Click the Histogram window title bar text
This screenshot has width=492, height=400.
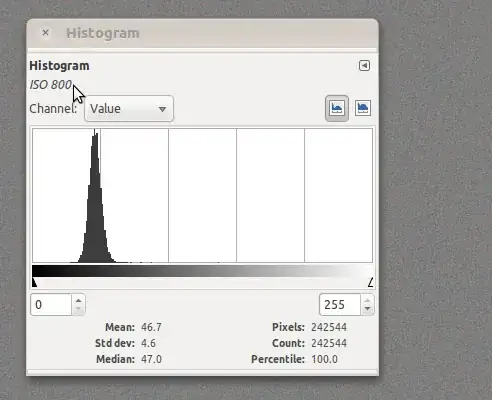pos(103,33)
